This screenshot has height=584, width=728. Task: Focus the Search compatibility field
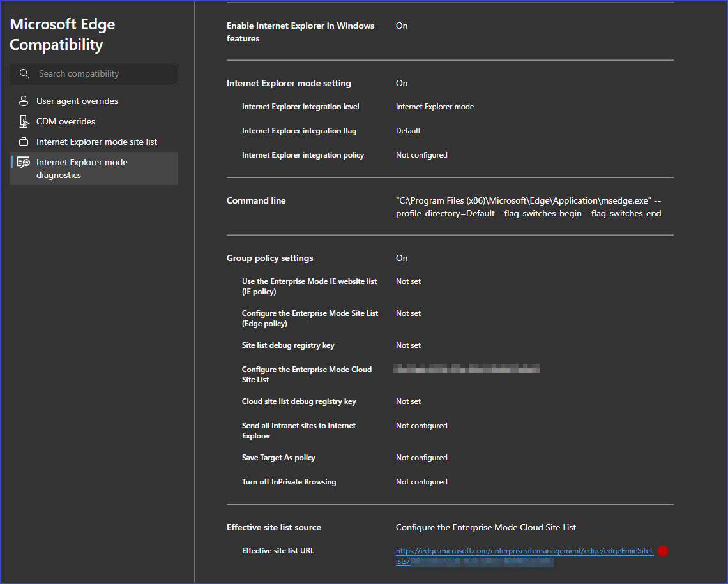(x=94, y=73)
